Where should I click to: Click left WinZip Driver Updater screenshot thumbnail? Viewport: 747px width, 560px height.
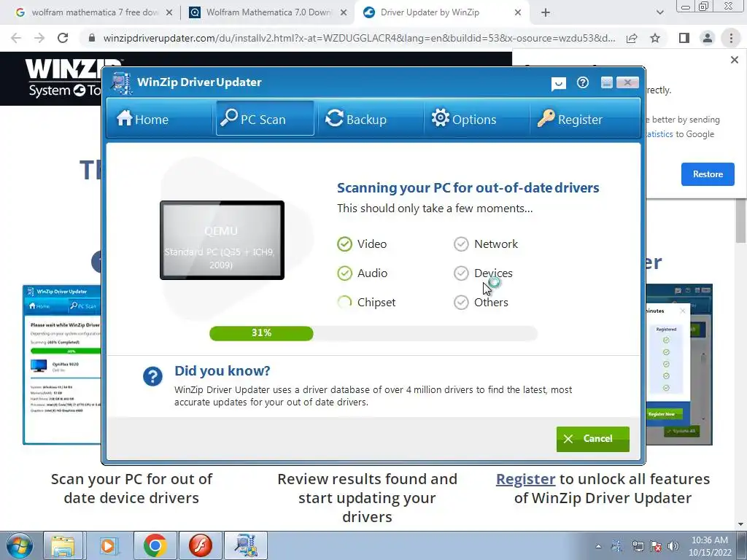click(x=63, y=365)
